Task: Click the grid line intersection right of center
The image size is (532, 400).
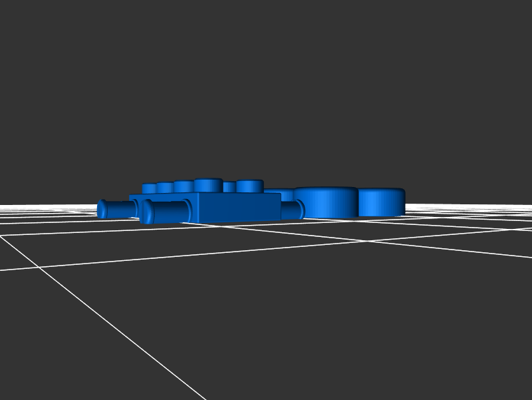Action: (364, 241)
